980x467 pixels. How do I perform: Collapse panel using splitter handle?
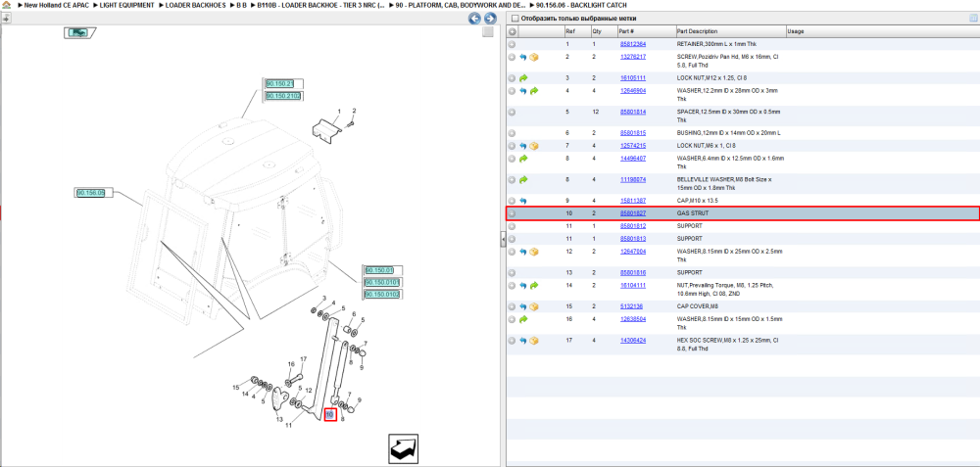tap(503, 240)
